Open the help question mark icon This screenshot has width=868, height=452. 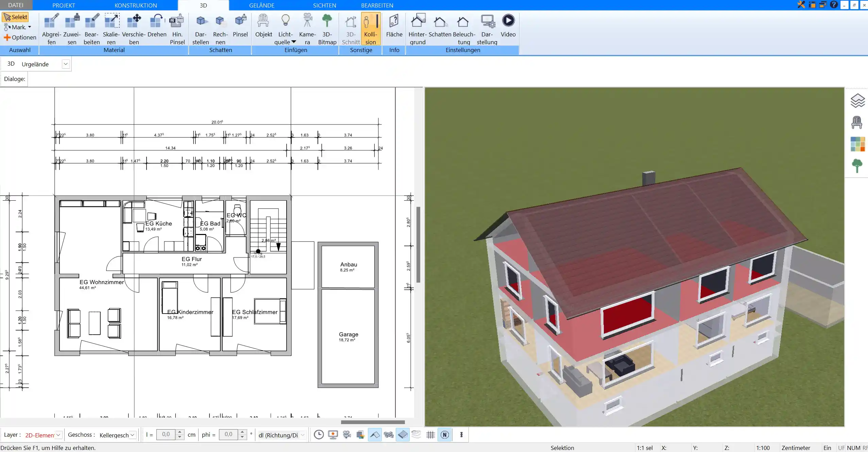834,5
